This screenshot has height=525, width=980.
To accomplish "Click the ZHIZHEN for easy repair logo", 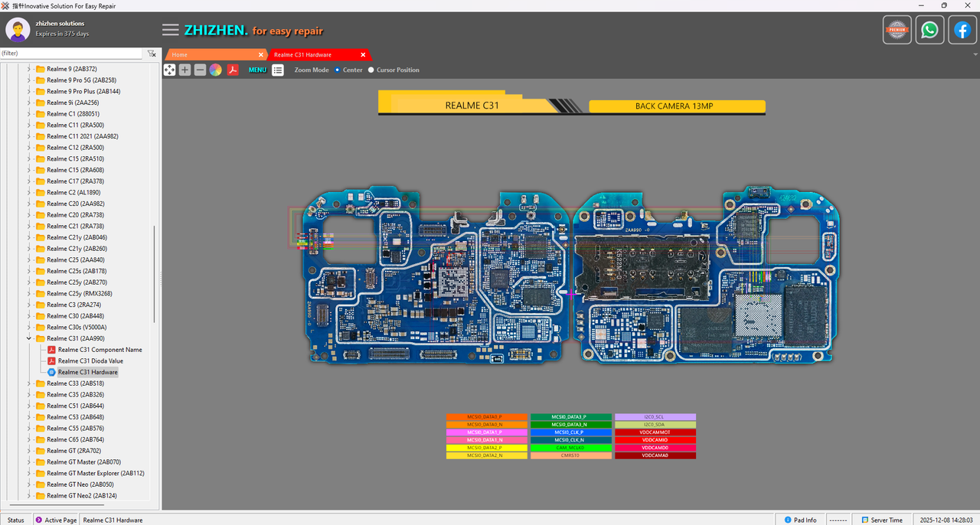I will 253,31.
